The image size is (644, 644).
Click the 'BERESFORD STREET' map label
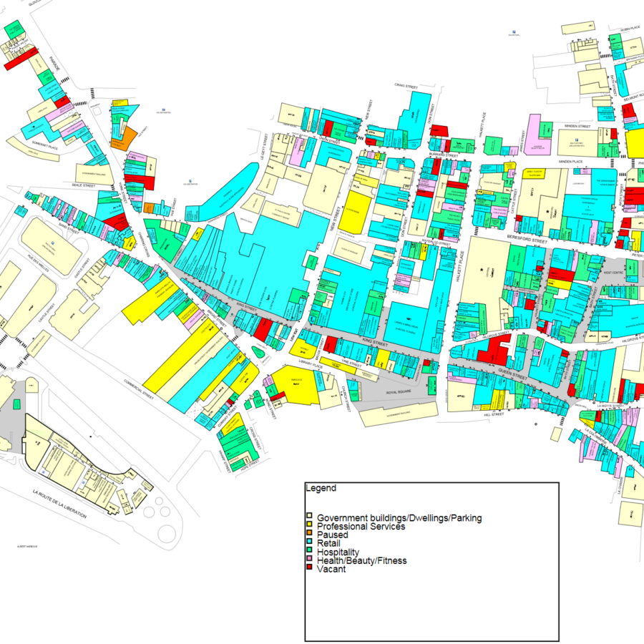527,239
